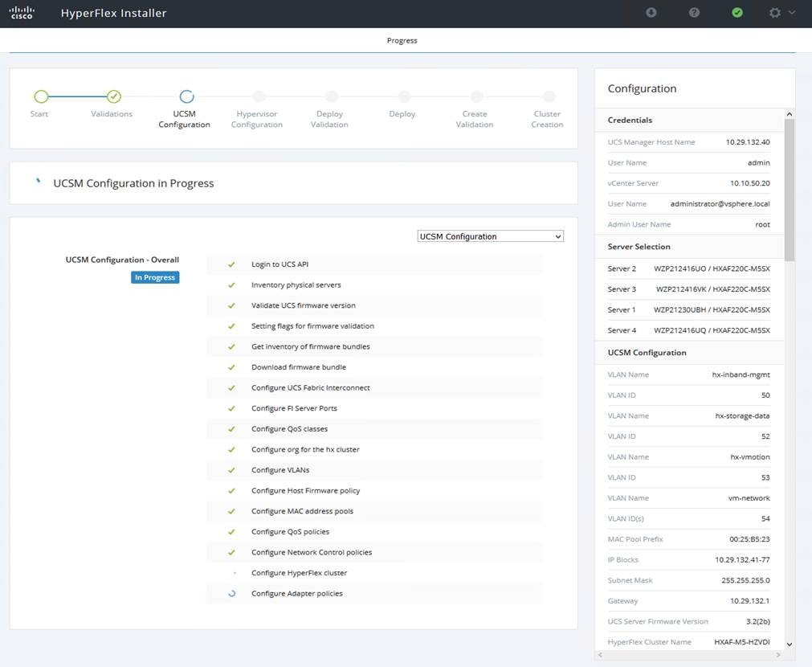The width and height of the screenshot is (812, 667).
Task: Open the settings gear menu
Action: 775,12
